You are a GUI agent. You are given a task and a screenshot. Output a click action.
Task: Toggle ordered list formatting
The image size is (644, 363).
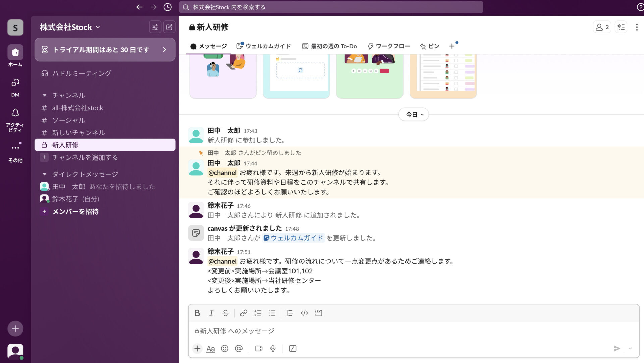pyautogui.click(x=258, y=313)
